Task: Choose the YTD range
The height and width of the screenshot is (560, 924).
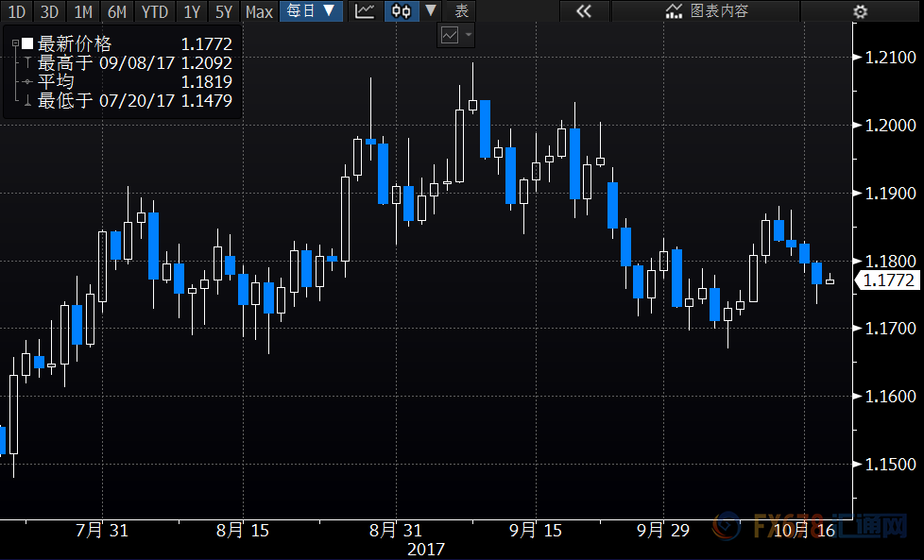Action: [x=155, y=11]
